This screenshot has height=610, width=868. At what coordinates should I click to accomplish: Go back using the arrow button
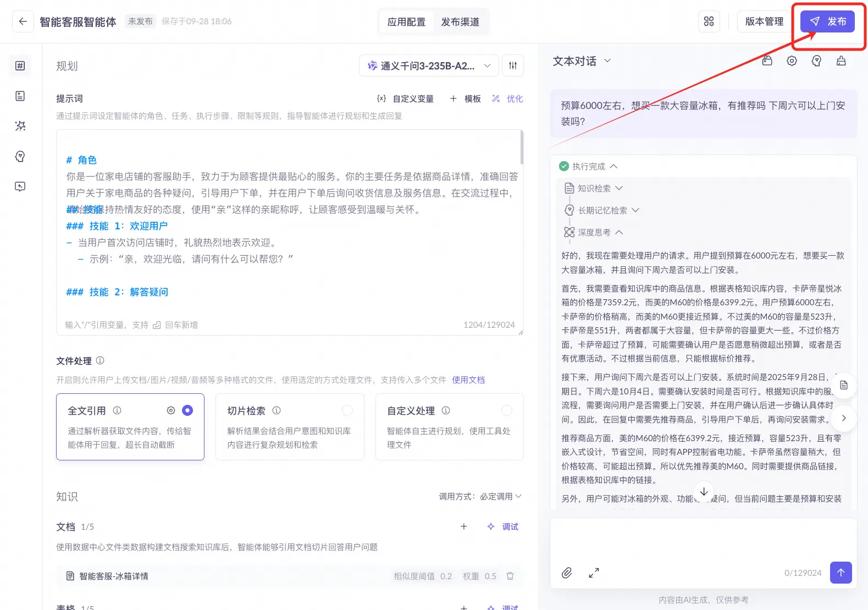[x=23, y=21]
